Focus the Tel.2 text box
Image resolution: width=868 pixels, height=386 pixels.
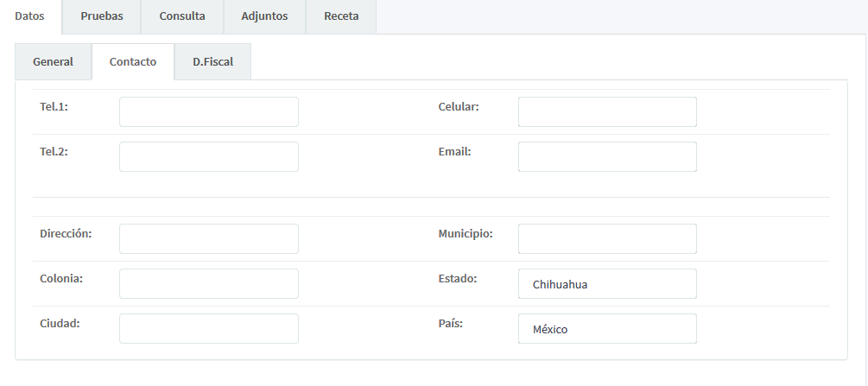point(209,157)
